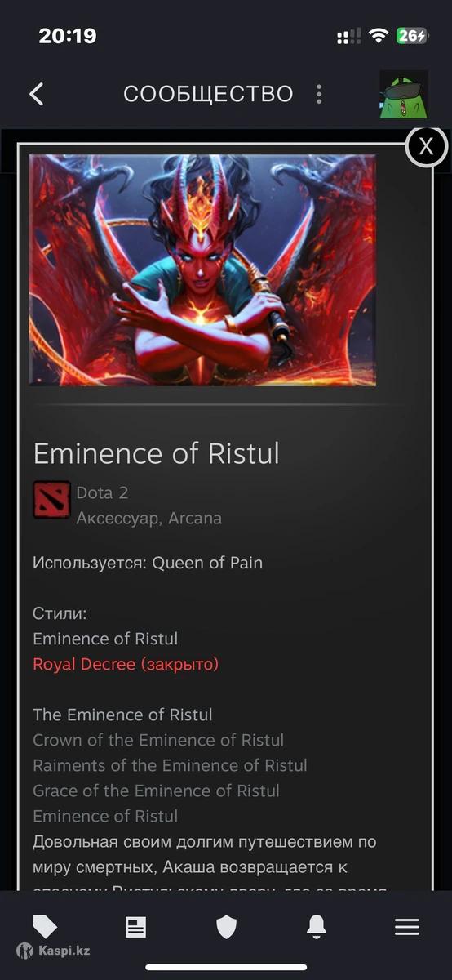
Task: Select the Royal Decree locked style
Action: tap(126, 664)
